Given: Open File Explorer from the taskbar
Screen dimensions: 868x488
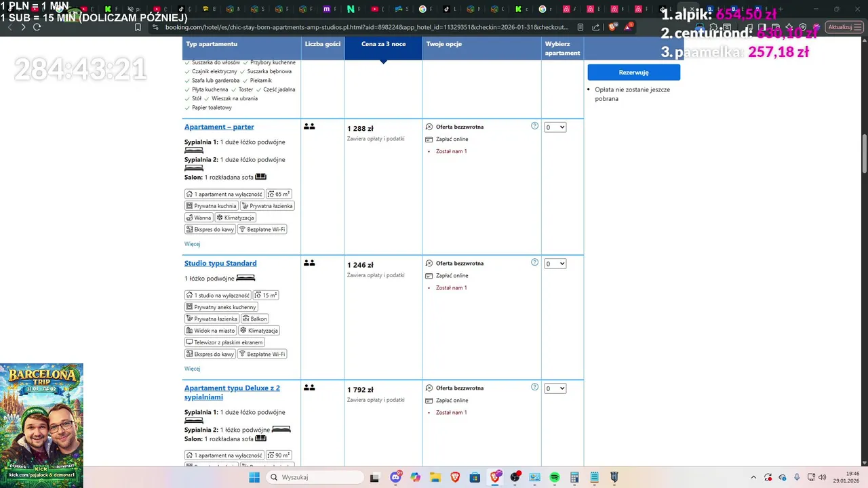Looking at the screenshot, I should [435, 477].
